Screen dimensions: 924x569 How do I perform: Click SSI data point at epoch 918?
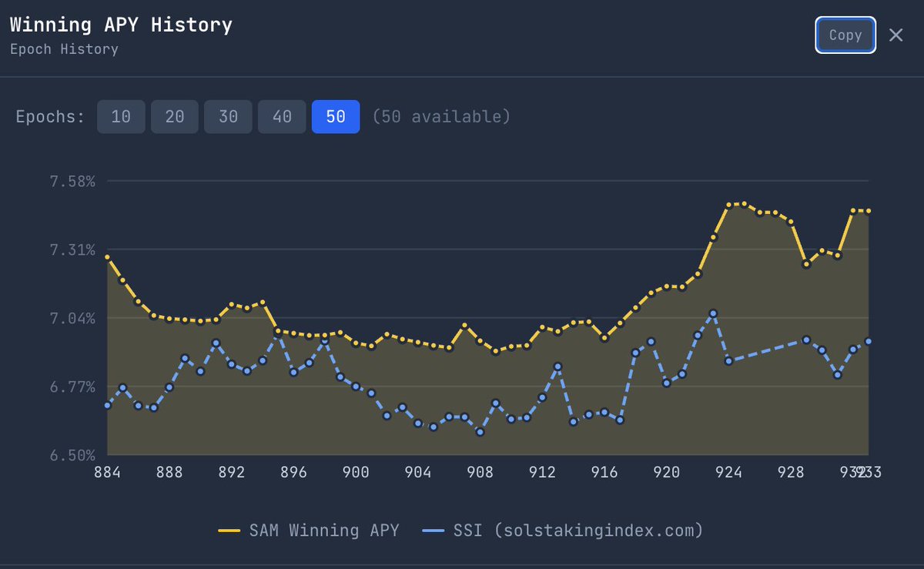coord(636,353)
